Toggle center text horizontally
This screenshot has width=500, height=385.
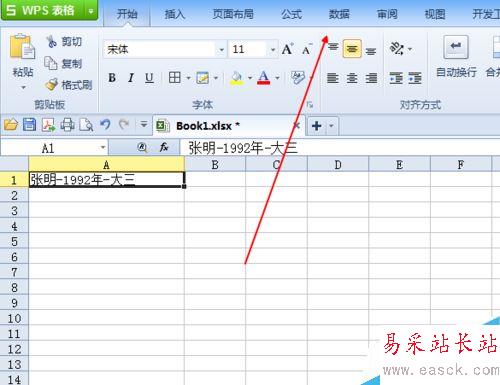click(x=352, y=78)
